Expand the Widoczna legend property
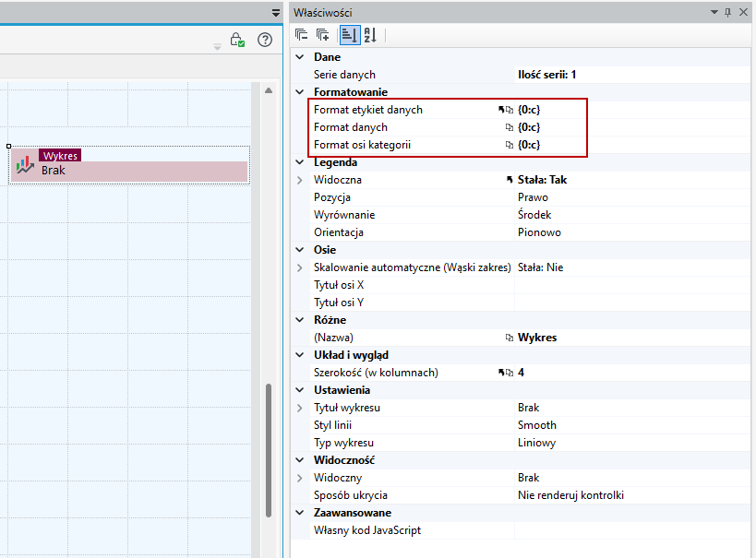This screenshot has width=756, height=558. 300,180
